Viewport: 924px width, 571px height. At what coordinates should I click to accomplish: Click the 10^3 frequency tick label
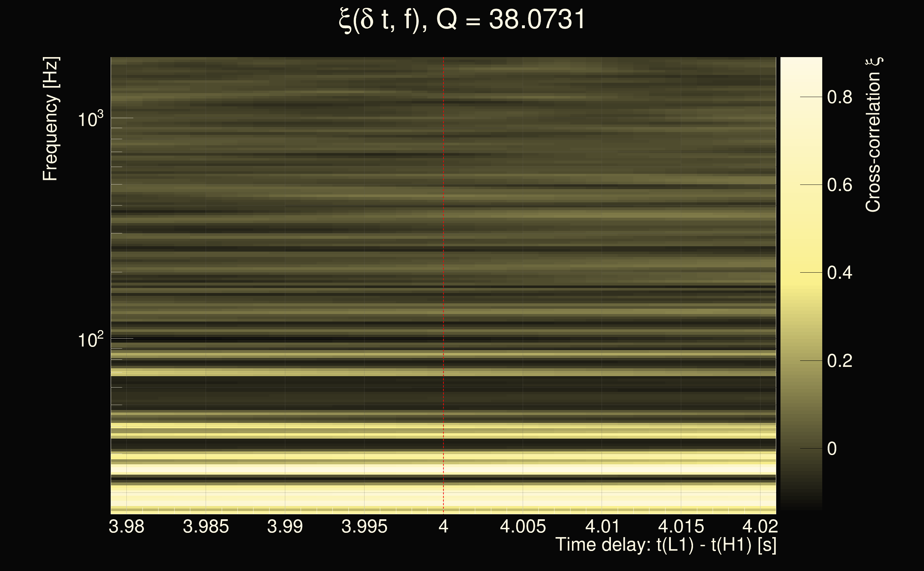click(90, 120)
